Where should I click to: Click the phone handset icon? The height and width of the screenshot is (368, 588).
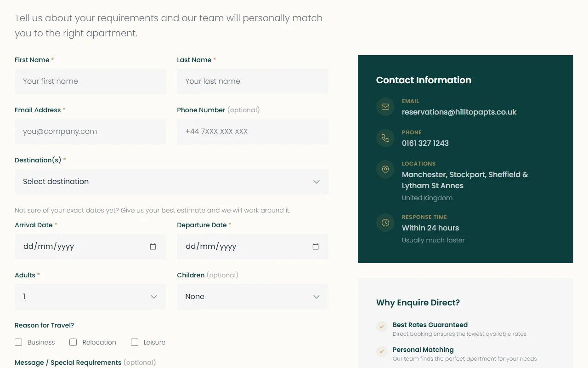point(385,138)
